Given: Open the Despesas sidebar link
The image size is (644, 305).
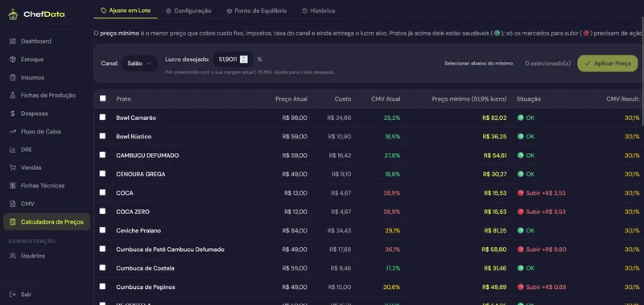Looking at the screenshot, I should (47, 113).
